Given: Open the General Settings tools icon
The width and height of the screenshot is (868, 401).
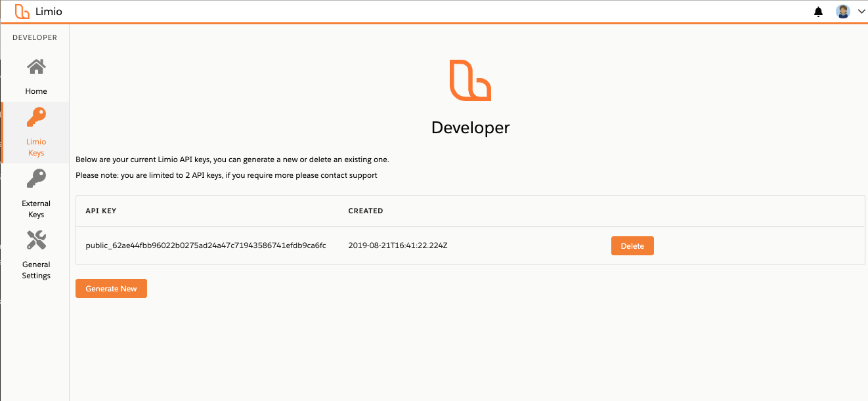Looking at the screenshot, I should [36, 240].
